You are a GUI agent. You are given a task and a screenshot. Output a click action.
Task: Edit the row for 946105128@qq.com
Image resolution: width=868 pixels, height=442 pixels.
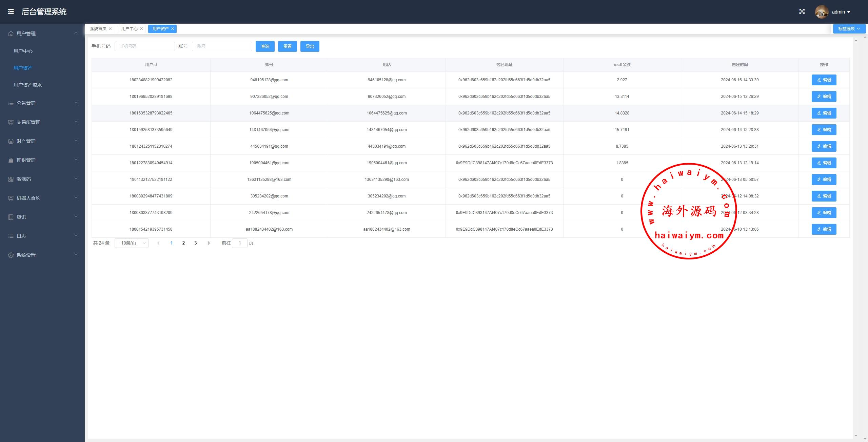click(x=824, y=80)
